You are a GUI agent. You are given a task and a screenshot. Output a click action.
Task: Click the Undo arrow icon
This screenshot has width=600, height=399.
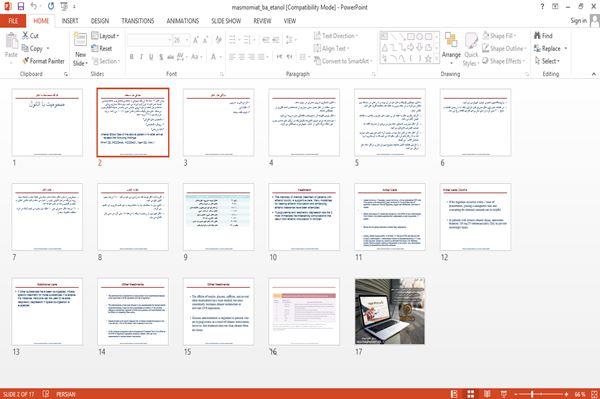click(x=34, y=7)
